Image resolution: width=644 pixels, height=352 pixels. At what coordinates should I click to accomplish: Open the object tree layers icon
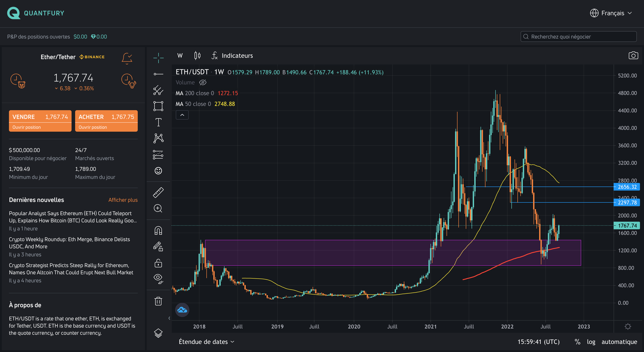click(x=158, y=333)
